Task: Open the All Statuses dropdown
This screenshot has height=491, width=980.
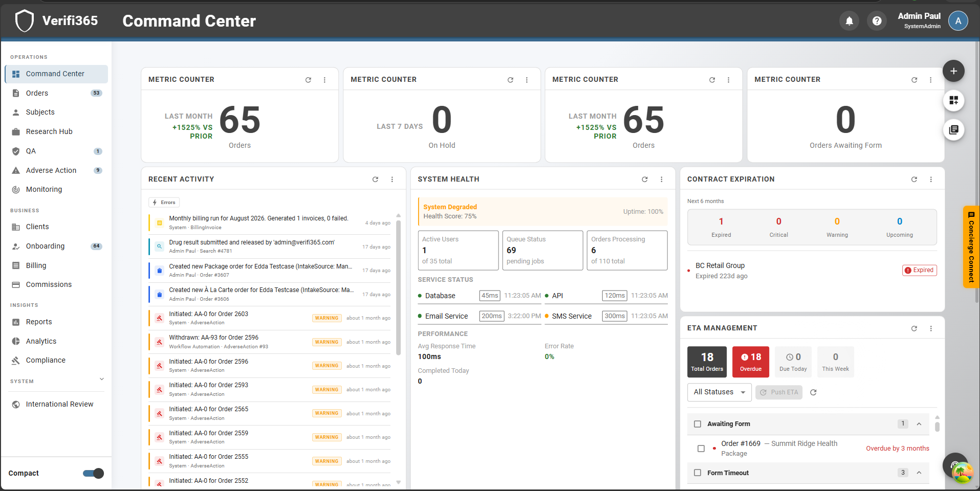Action: coord(719,392)
